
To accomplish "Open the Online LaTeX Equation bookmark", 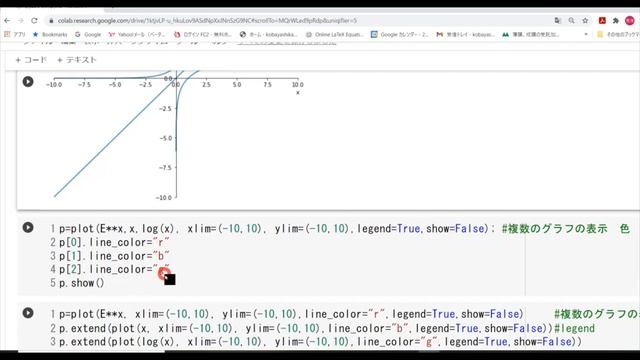I will [334, 35].
